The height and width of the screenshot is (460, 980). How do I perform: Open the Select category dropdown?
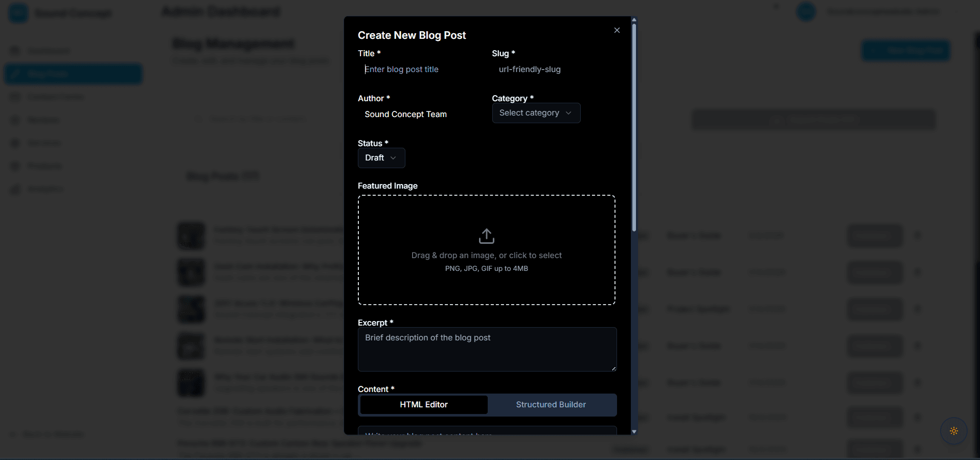point(536,113)
